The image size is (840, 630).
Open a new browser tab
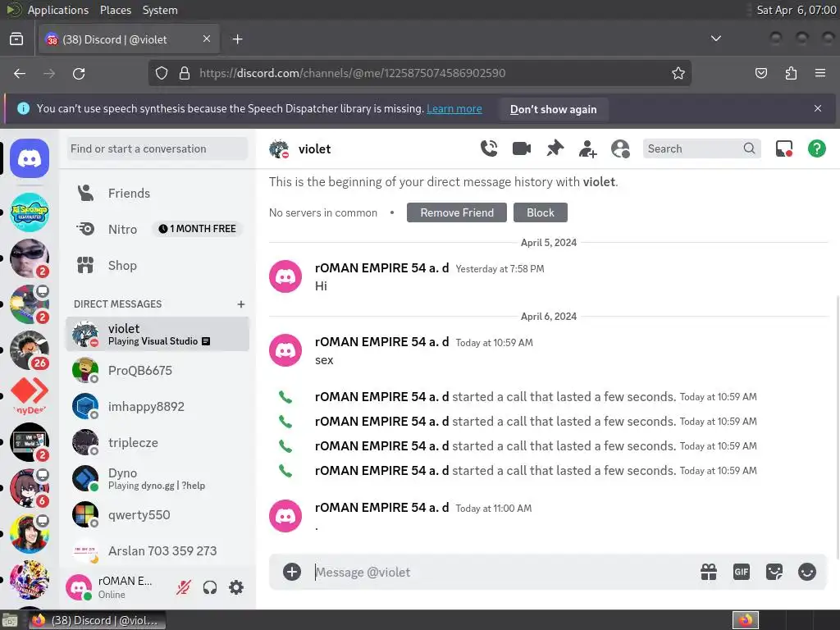(x=237, y=39)
